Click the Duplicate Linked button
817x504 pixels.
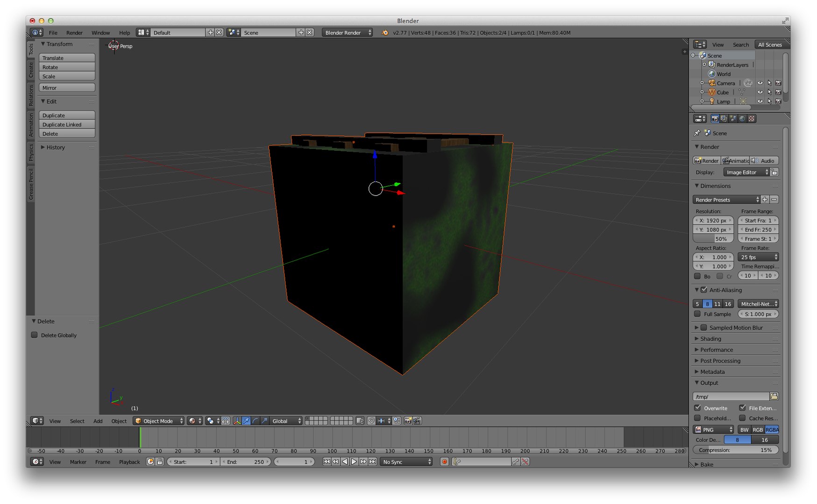tap(67, 124)
